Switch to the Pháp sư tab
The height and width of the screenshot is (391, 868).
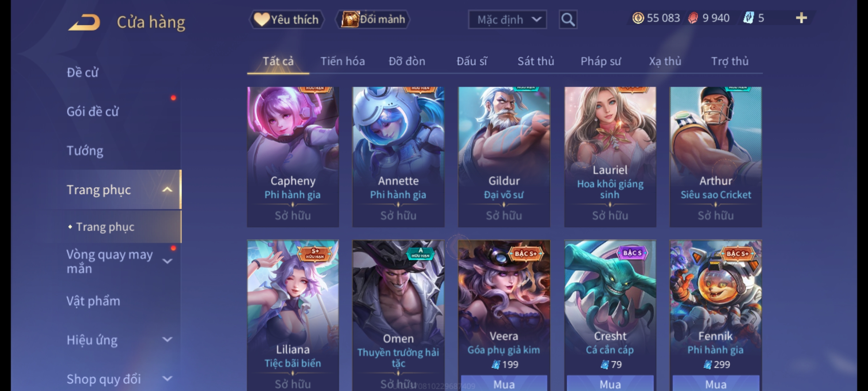600,61
